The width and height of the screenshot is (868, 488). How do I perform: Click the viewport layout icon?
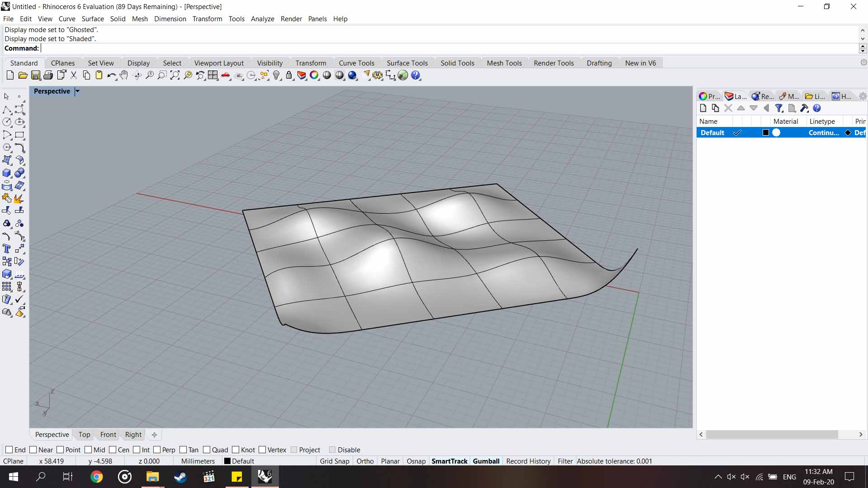213,75
